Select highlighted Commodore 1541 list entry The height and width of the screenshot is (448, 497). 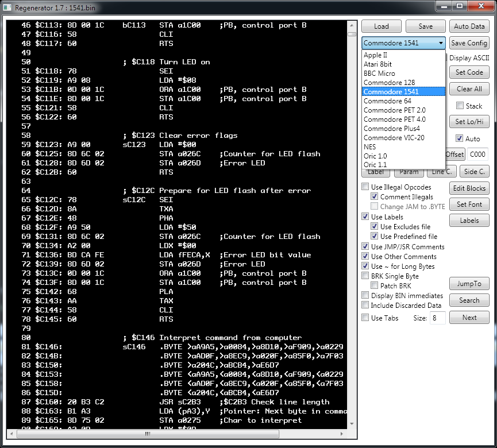403,91
